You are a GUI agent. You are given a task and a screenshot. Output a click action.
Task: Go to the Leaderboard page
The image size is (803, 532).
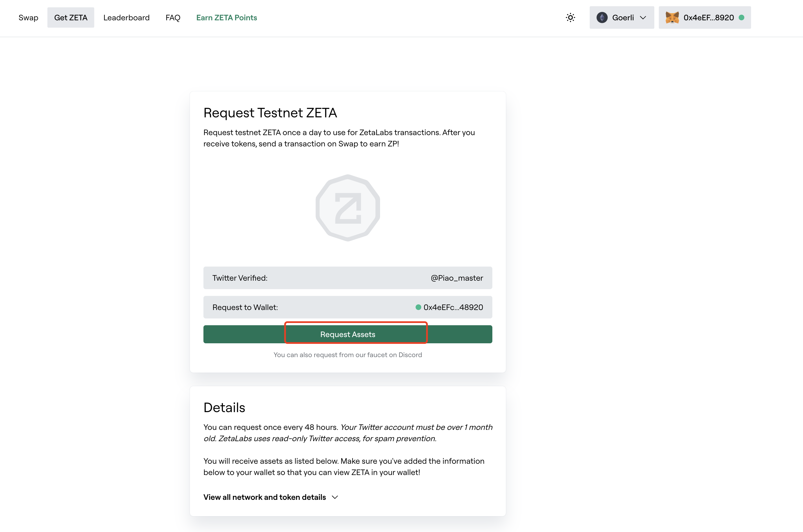click(x=126, y=18)
